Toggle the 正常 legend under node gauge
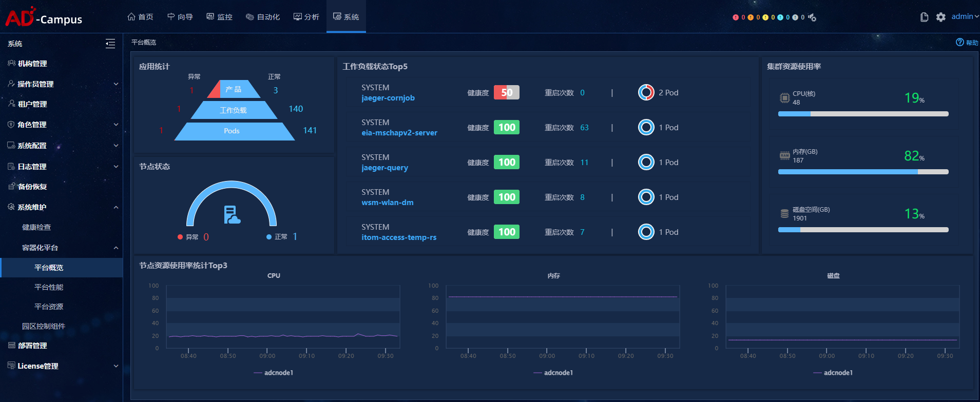Screen dimensions: 980x402 tap(277, 237)
